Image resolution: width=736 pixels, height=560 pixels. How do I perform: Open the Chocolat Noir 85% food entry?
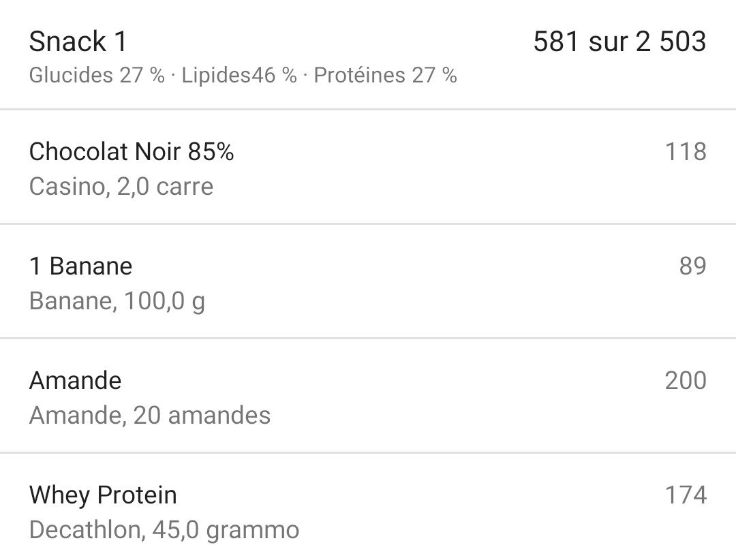click(132, 152)
